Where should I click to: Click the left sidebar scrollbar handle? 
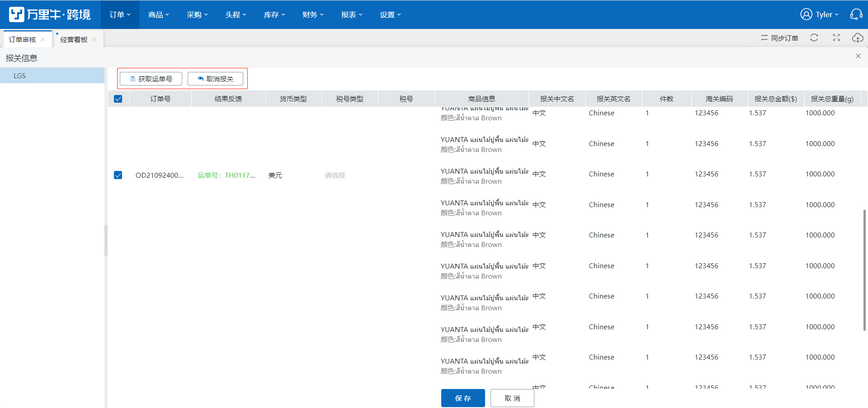pos(106,240)
